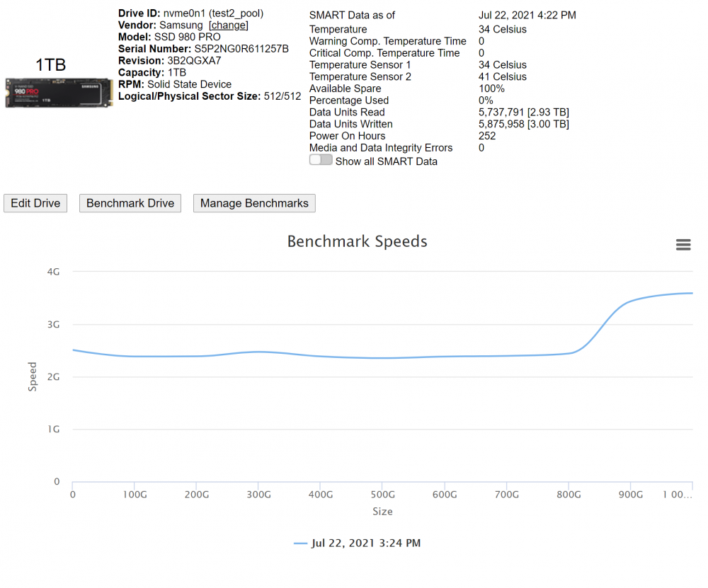Click the 900G label on the size axis
The width and height of the screenshot is (708, 588).
pyautogui.click(x=630, y=495)
